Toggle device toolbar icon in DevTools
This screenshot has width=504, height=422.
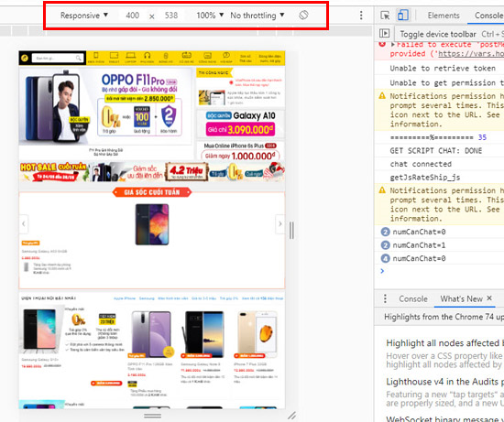click(403, 15)
